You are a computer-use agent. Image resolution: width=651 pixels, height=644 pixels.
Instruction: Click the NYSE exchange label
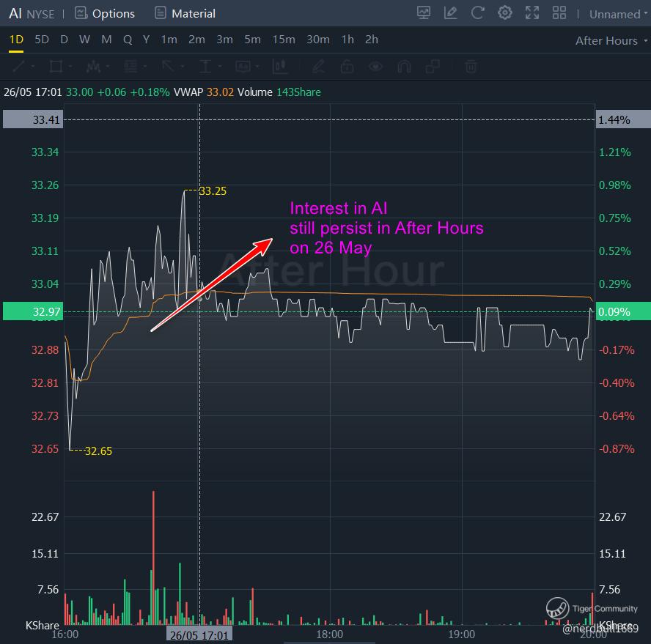tap(40, 14)
